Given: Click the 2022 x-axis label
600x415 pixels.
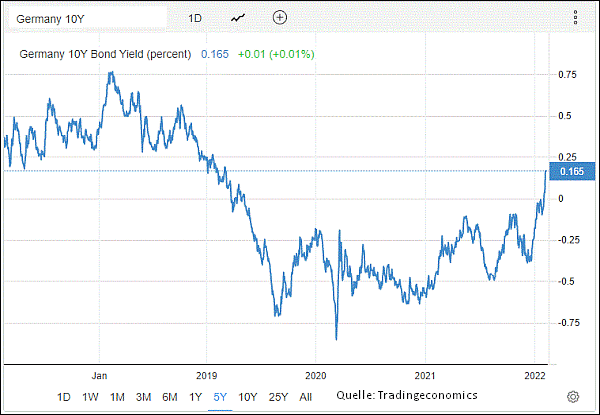Looking at the screenshot, I should (535, 376).
